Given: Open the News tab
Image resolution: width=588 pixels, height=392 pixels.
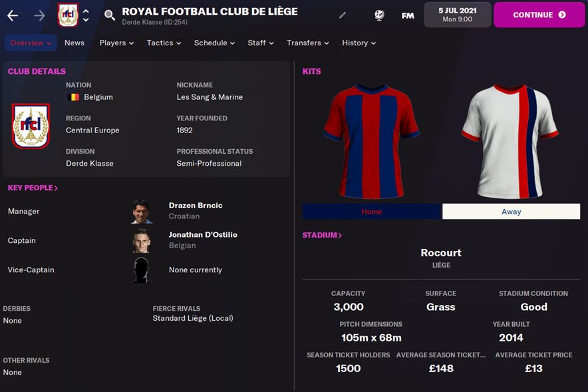Looking at the screenshot, I should click(x=74, y=43).
